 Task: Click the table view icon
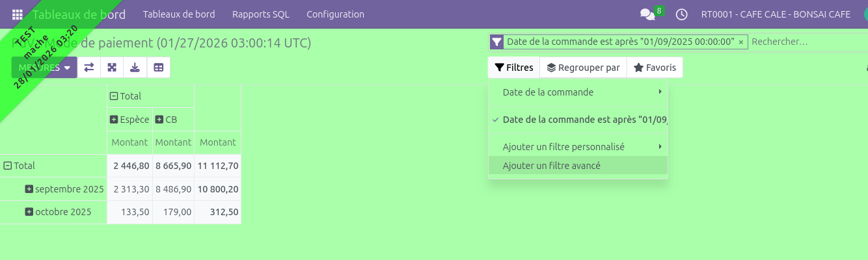158,67
